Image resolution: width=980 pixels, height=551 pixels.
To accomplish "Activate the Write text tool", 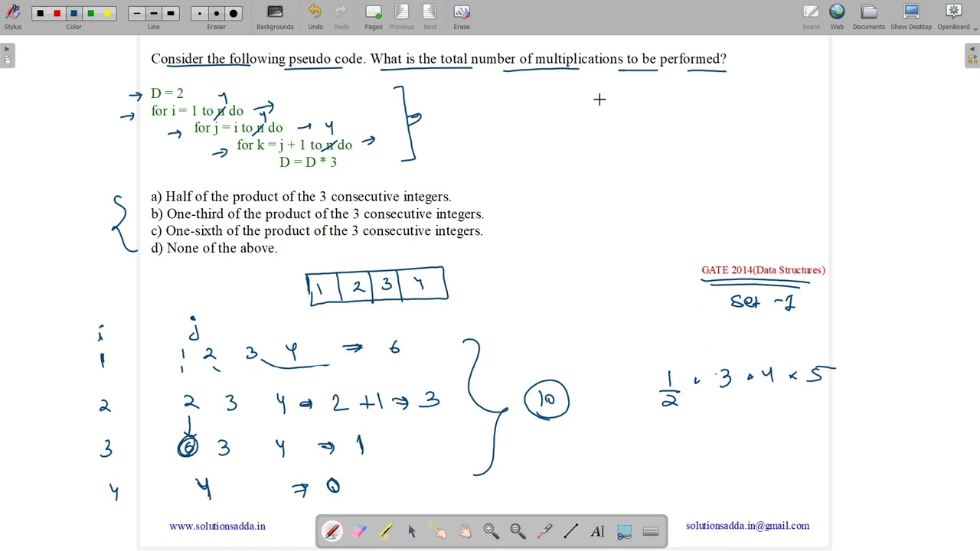I will click(x=598, y=531).
